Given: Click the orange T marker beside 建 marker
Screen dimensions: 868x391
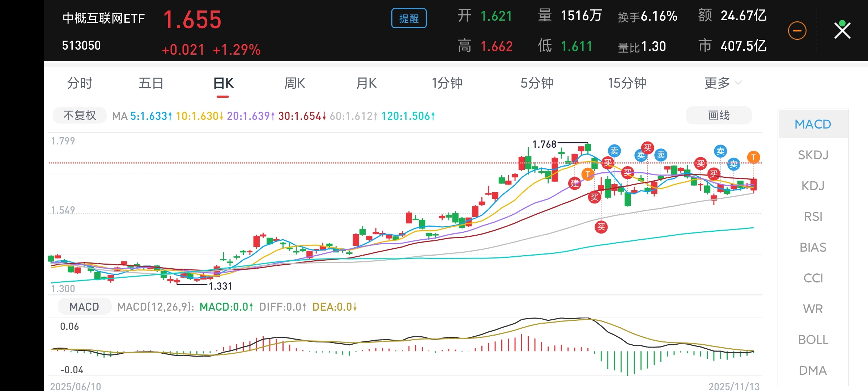Looking at the screenshot, I should 588,174.
